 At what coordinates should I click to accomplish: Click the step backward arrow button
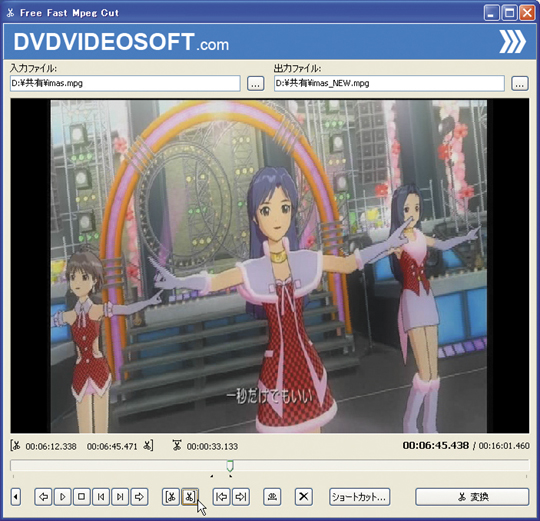point(43,497)
